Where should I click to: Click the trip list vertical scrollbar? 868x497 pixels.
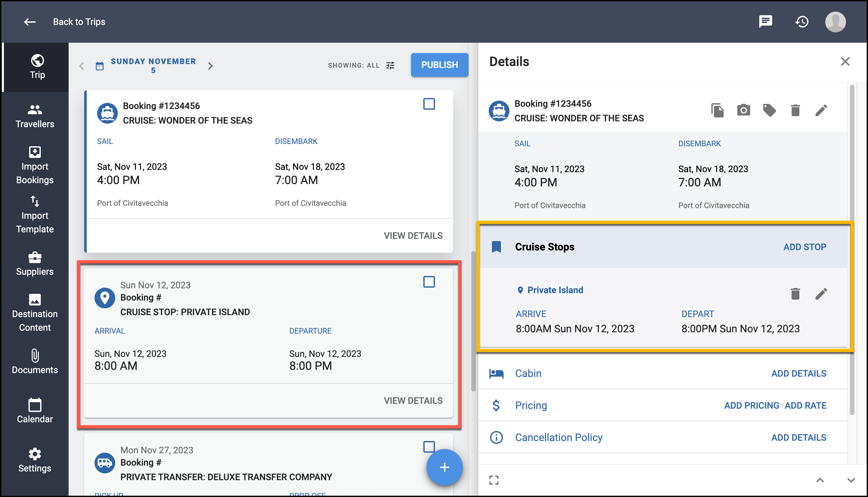(x=473, y=321)
